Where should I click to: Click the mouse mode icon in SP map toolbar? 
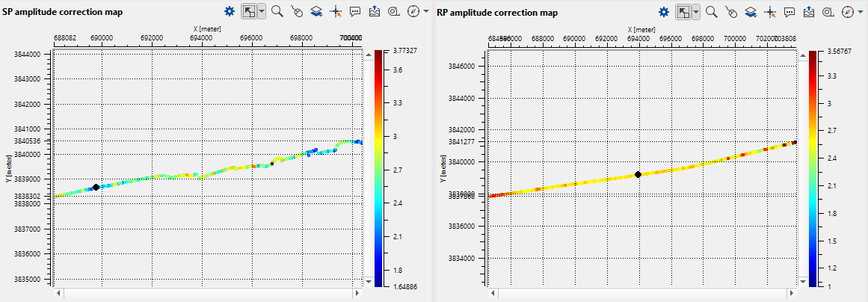(297, 12)
